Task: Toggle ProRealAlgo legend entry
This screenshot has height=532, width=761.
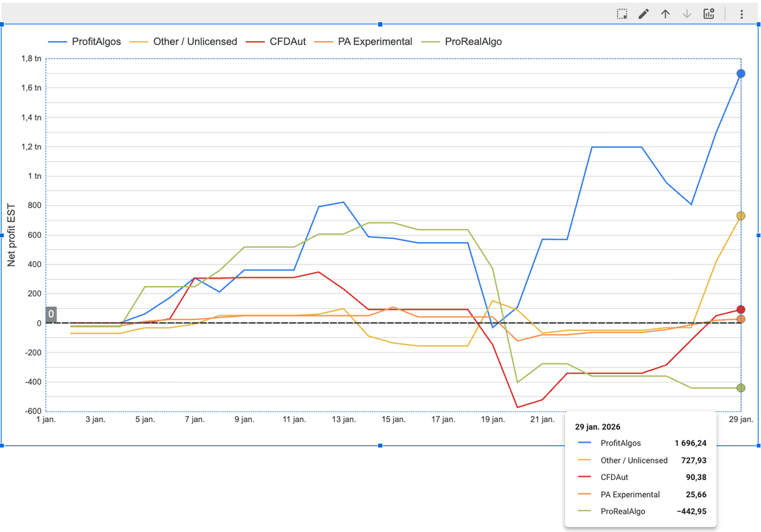Action: (463, 41)
